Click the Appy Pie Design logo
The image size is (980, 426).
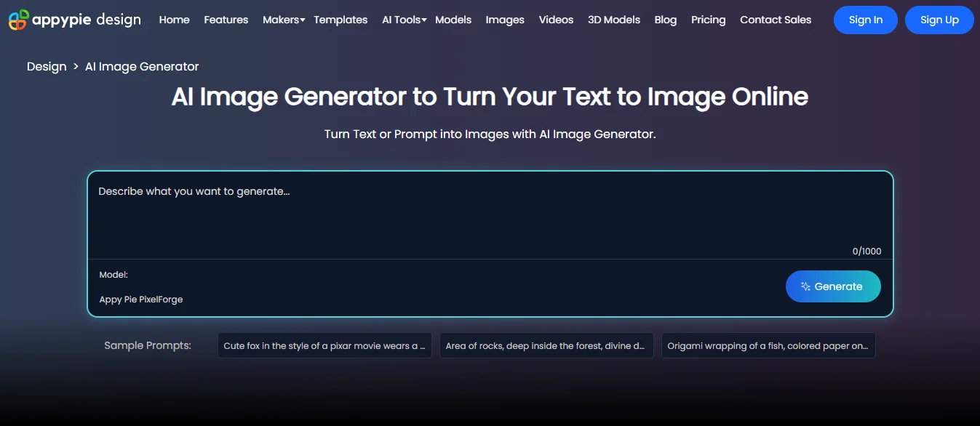75,20
